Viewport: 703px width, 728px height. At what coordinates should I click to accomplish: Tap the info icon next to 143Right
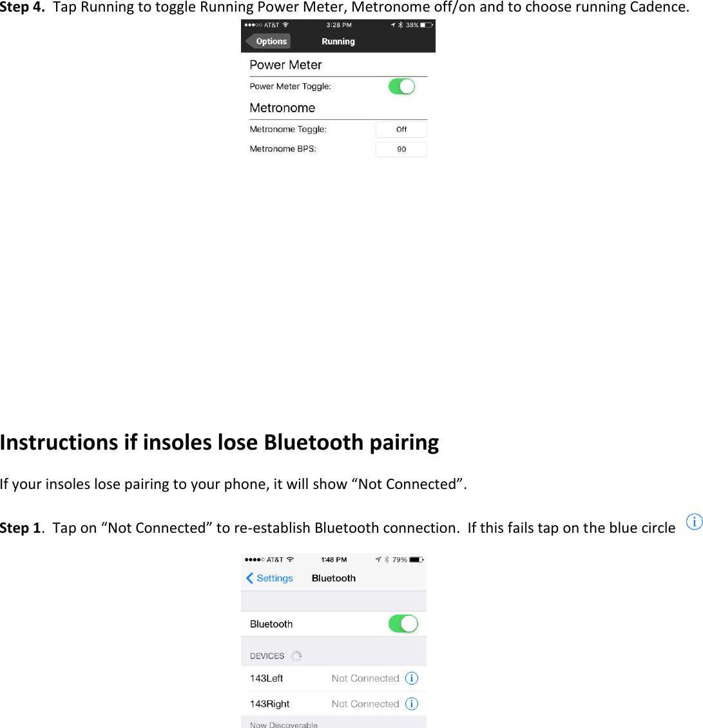[411, 704]
